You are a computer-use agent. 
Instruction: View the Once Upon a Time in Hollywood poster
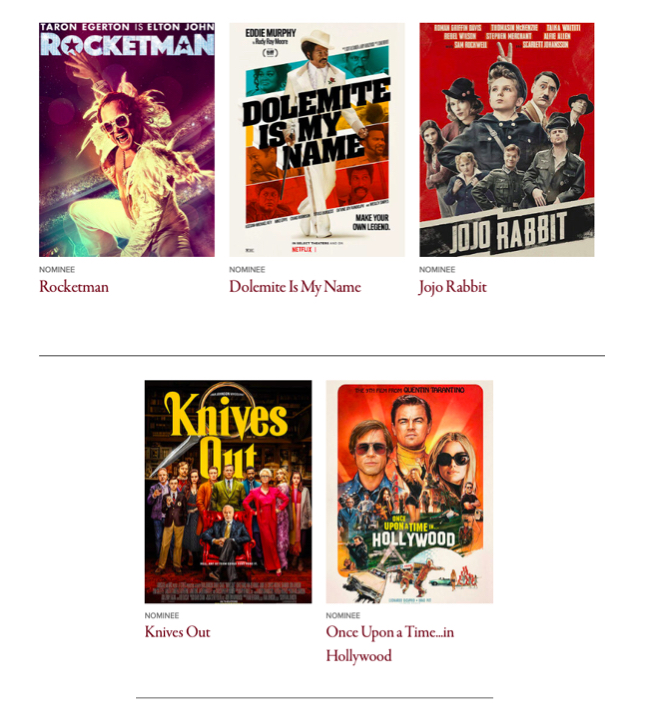click(410, 492)
